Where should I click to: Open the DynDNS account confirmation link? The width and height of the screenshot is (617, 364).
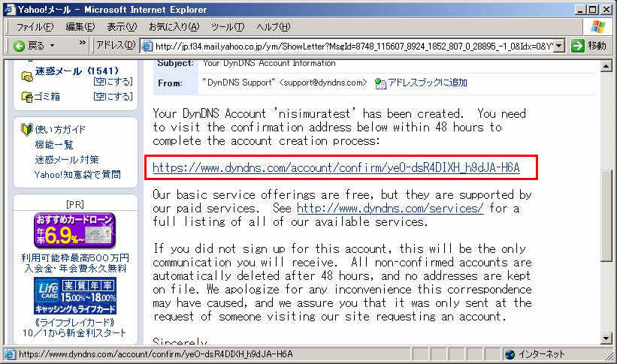(x=336, y=168)
